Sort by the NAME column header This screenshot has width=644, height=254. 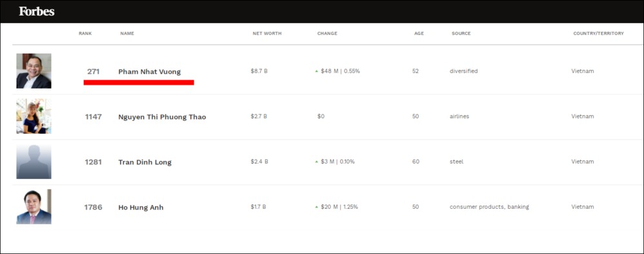coord(127,34)
